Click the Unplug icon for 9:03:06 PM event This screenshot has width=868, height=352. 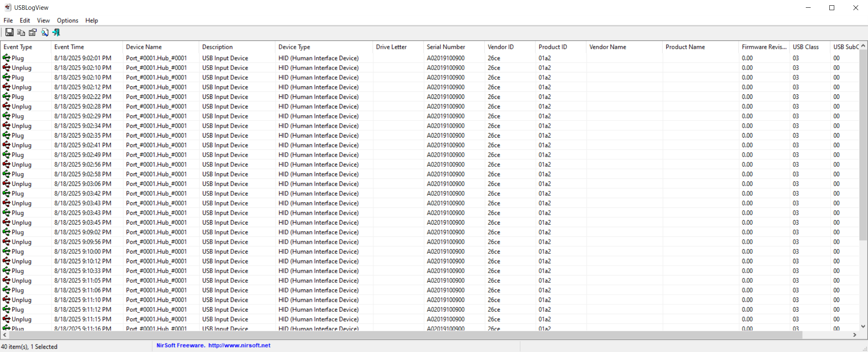(7, 184)
